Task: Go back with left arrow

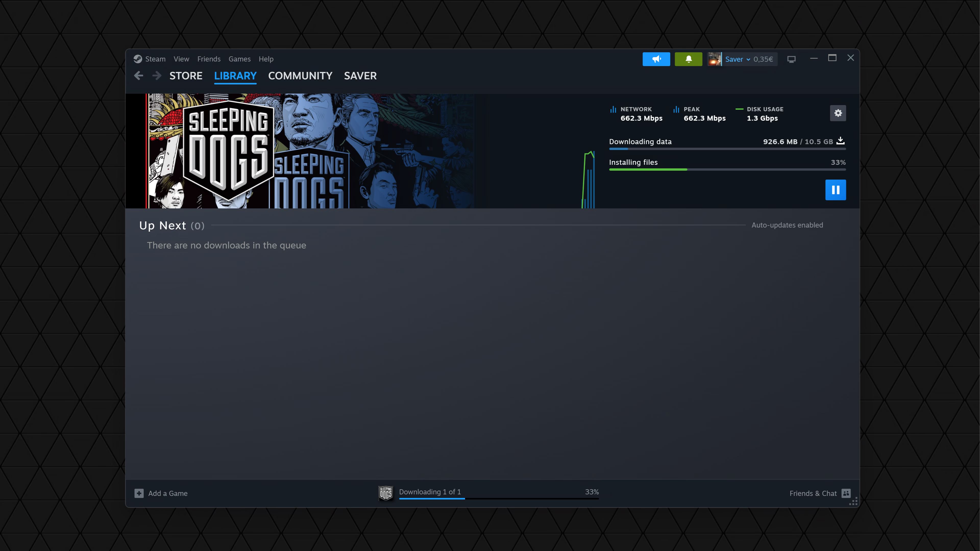Action: click(139, 76)
